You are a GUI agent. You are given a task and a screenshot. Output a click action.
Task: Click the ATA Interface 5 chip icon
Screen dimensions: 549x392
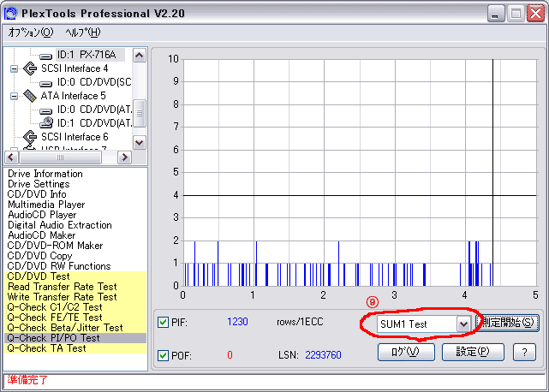[30, 96]
